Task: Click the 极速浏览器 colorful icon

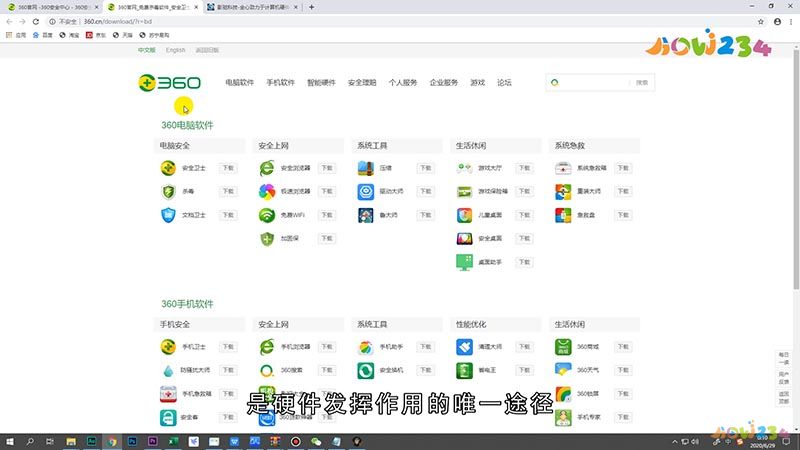Action: pyautogui.click(x=267, y=191)
